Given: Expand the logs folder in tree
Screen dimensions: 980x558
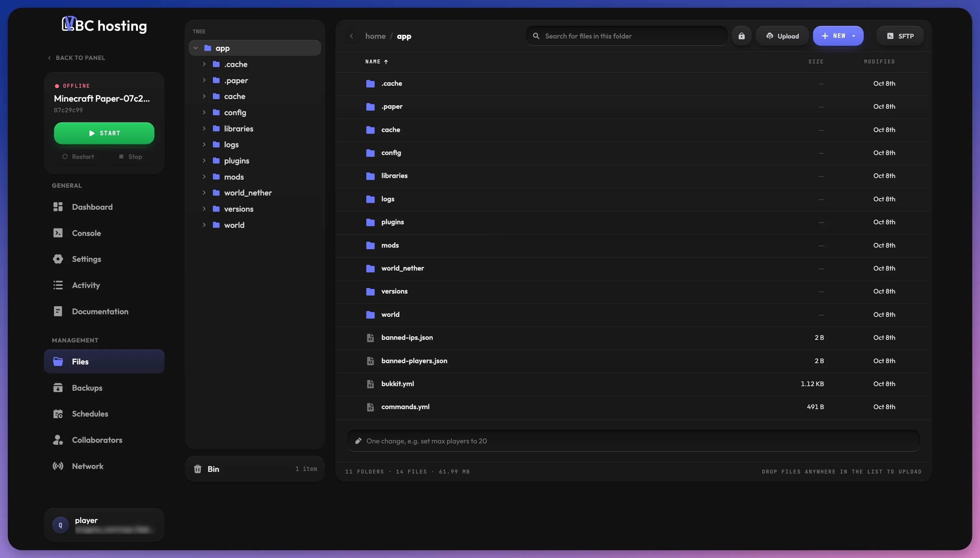Looking at the screenshot, I should pyautogui.click(x=204, y=144).
